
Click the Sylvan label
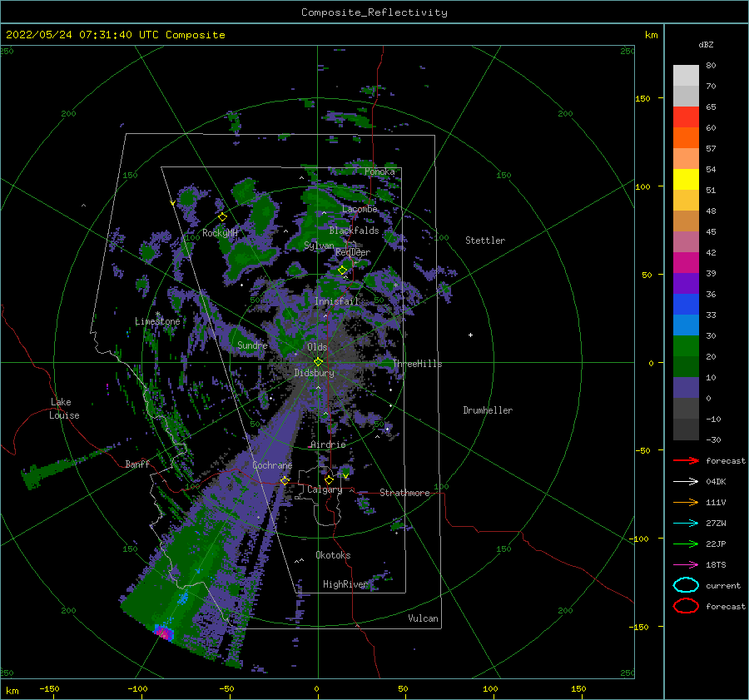(319, 246)
